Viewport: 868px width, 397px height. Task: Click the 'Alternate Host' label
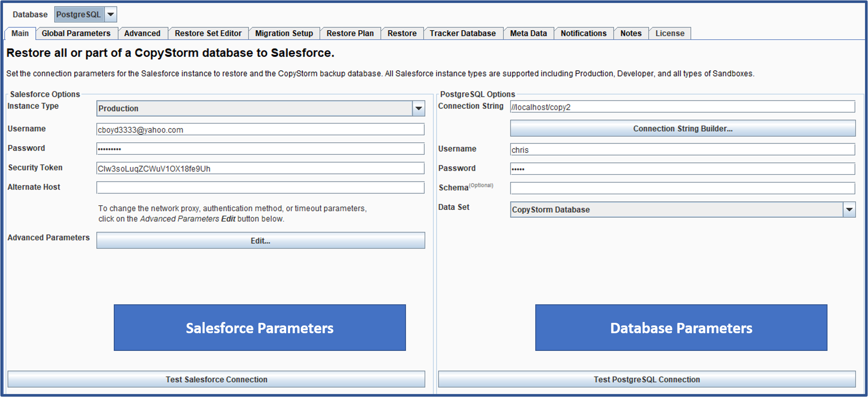tap(34, 187)
